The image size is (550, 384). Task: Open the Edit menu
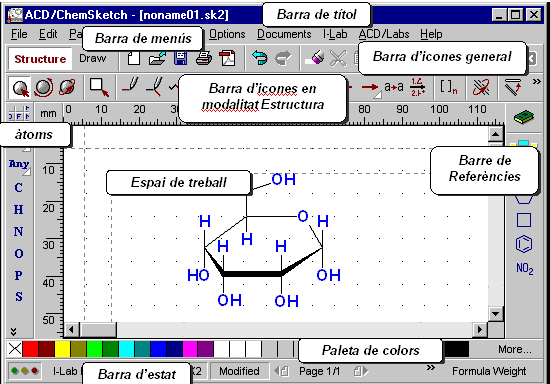tap(48, 34)
